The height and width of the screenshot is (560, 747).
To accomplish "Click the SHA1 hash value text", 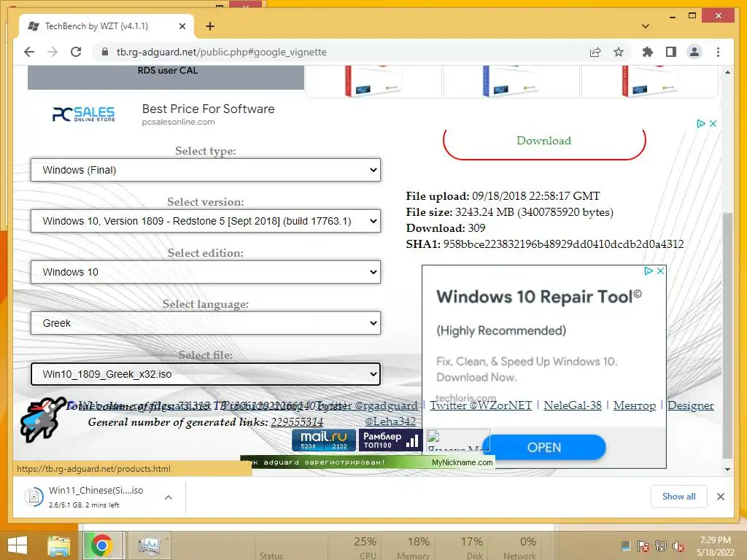I will click(x=564, y=244).
